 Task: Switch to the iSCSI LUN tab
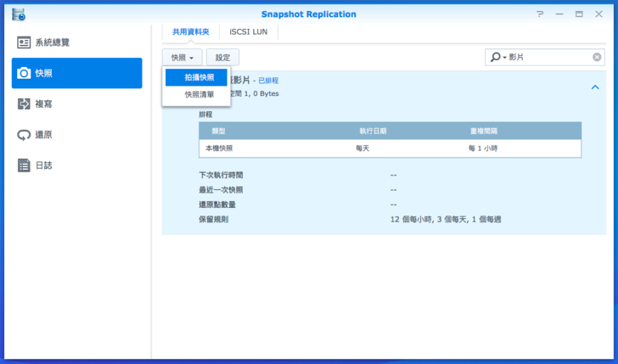[x=250, y=31]
